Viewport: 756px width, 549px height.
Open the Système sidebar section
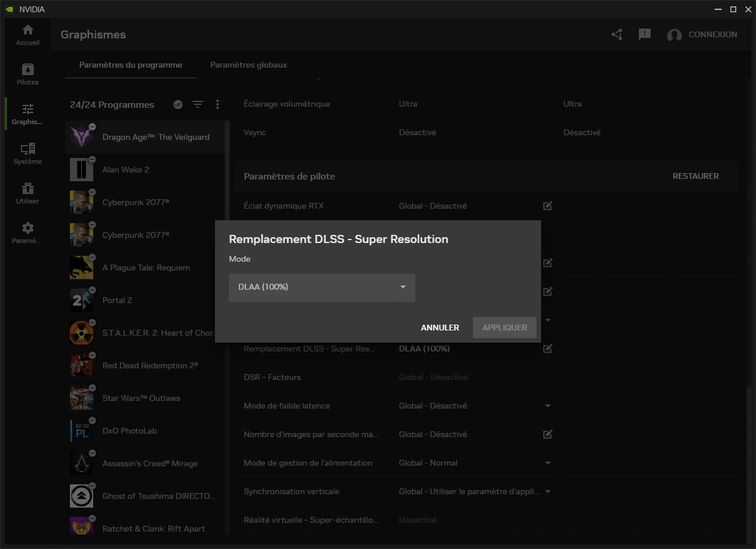tap(27, 153)
